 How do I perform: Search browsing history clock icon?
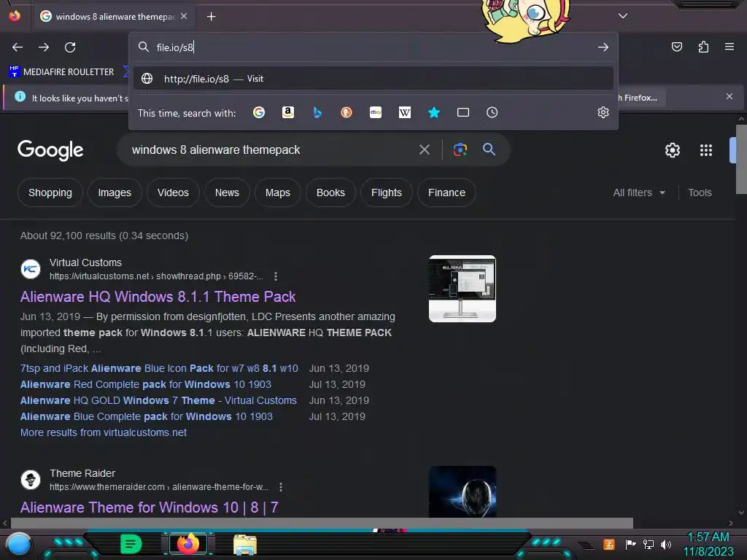[492, 112]
